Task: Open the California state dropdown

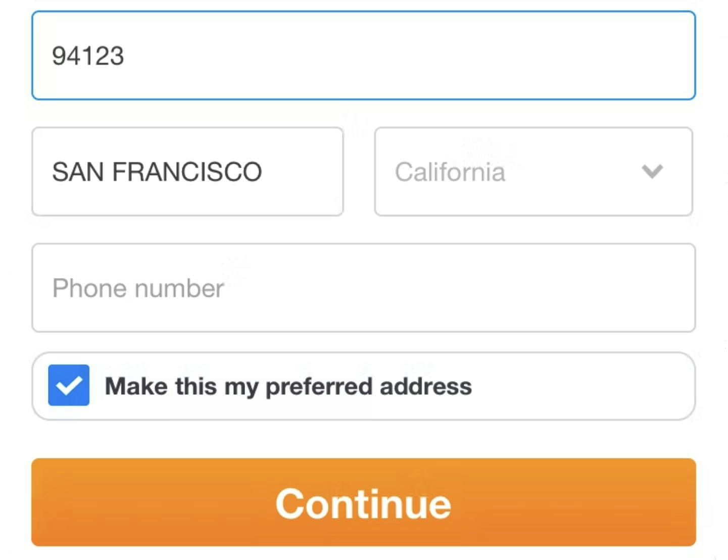Action: pyautogui.click(x=533, y=171)
